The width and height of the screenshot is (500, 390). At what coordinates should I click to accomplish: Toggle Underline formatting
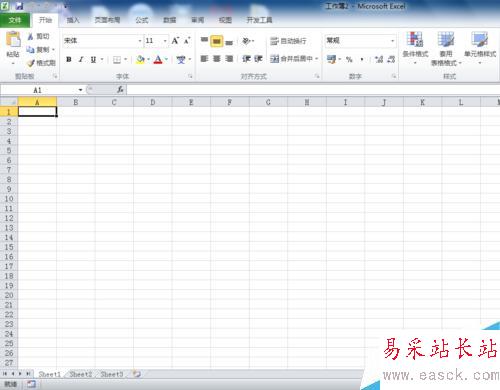click(93, 59)
